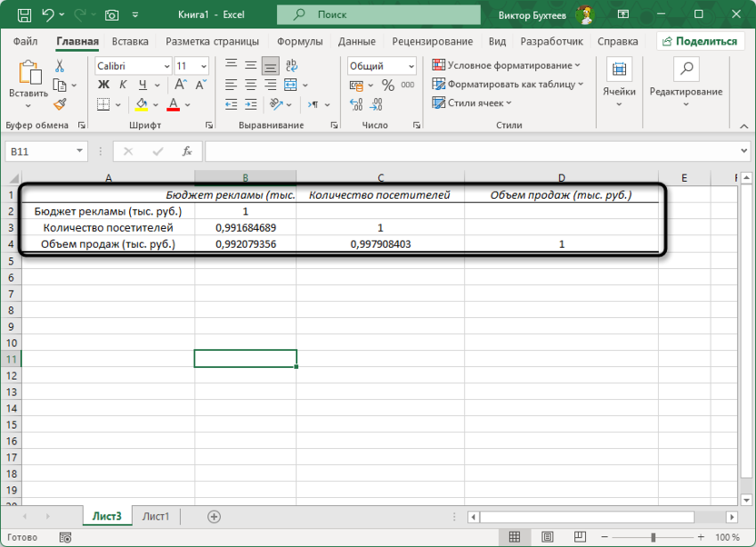This screenshot has height=547, width=756.
Task: Toggle italic formatting (К)
Action: point(123,85)
